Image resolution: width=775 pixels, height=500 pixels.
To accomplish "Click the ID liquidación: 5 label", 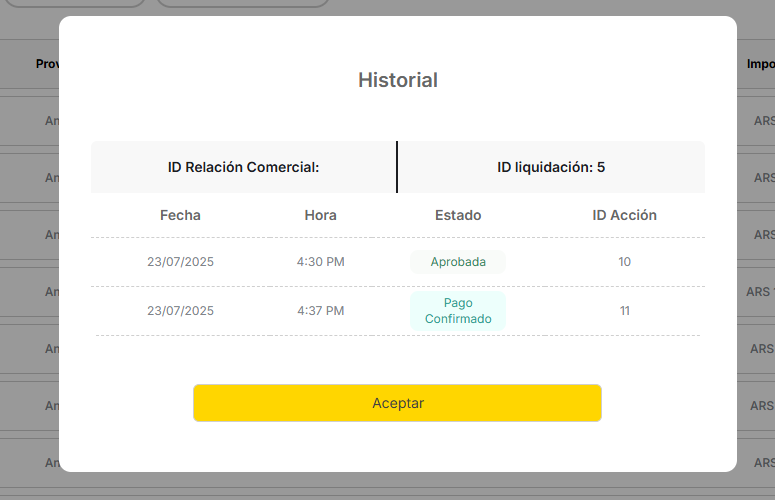I will 551,167.
